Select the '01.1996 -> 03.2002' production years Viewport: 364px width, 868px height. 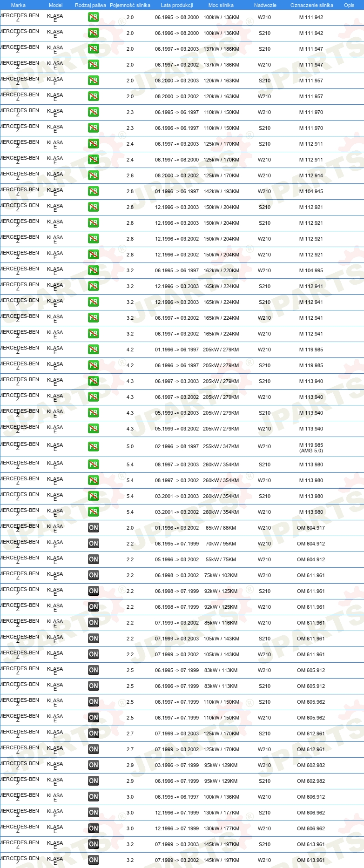pyautogui.click(x=177, y=528)
